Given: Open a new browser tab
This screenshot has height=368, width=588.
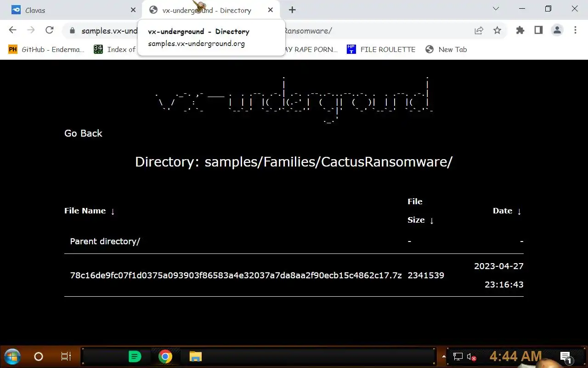Looking at the screenshot, I should [292, 10].
